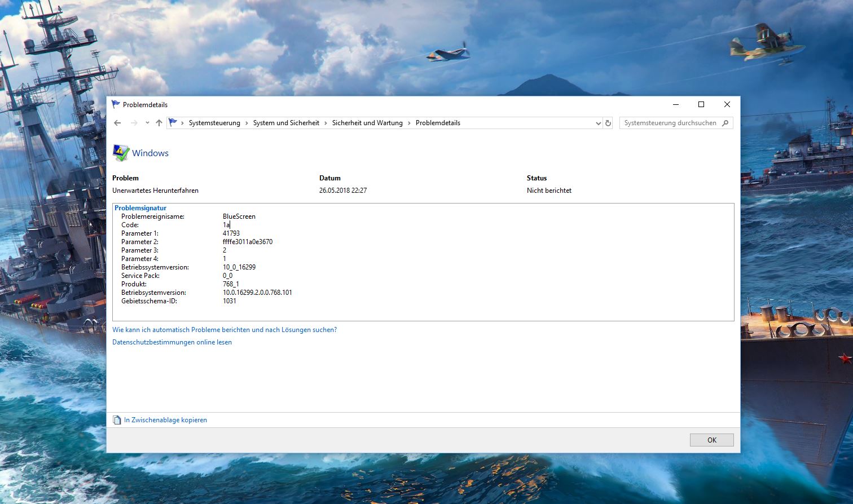The height and width of the screenshot is (504, 853).
Task: Click the Code value 1a
Action: coord(226,225)
